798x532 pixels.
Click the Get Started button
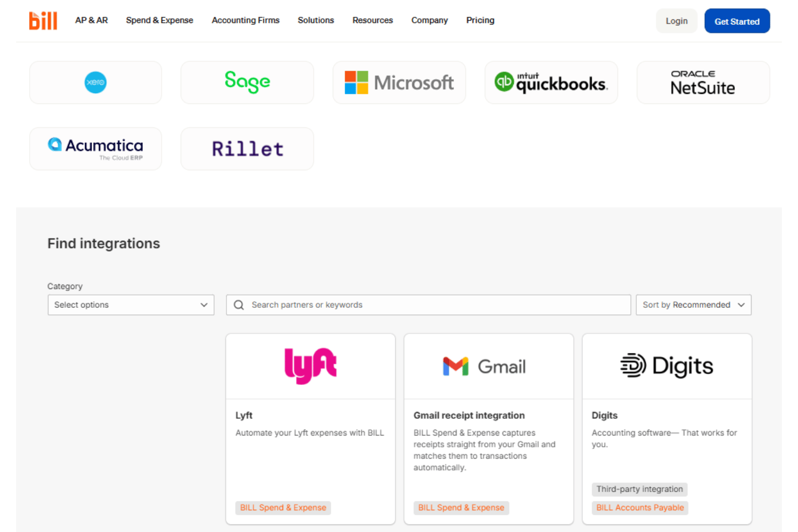point(737,21)
